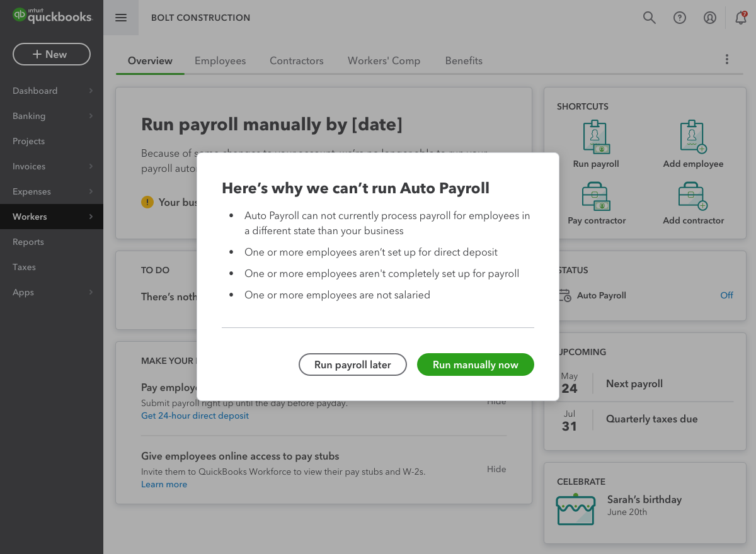Click the May 24 date
Screen dimensions: 756x554
coord(570,383)
